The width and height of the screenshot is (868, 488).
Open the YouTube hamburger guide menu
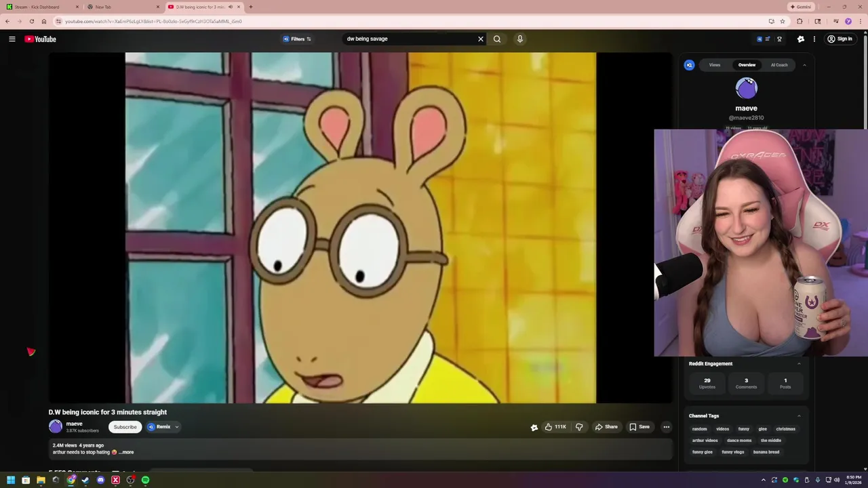click(12, 39)
